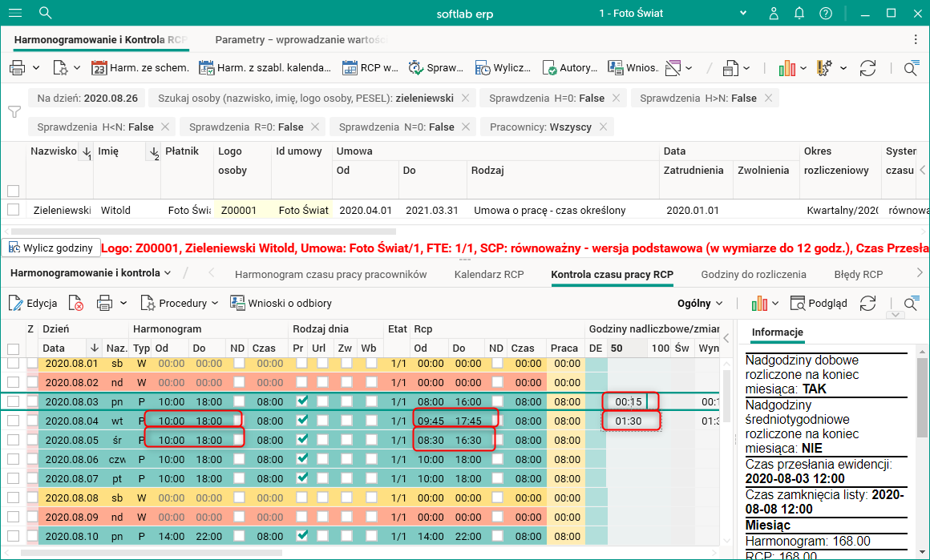Click the print icon in the top toolbar

pos(17,68)
